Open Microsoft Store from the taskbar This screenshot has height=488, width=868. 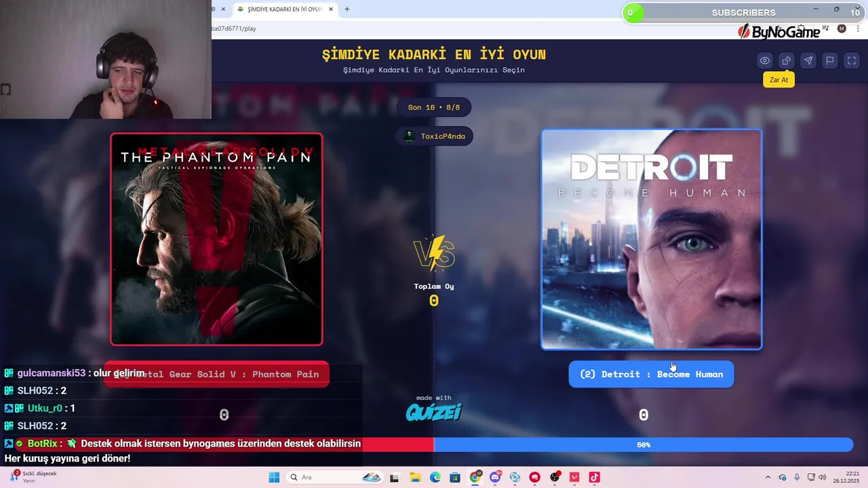pyautogui.click(x=454, y=477)
